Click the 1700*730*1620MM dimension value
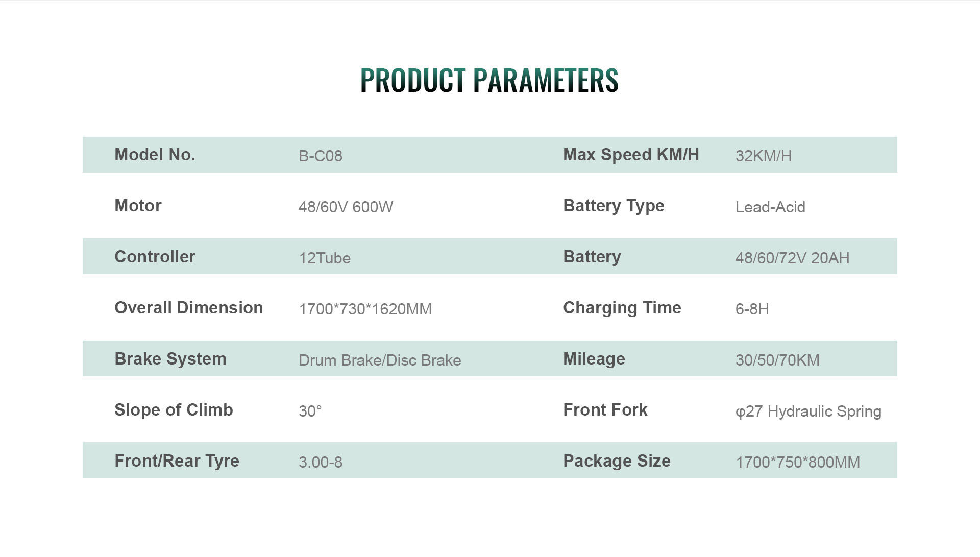This screenshot has width=980, height=557. (x=365, y=309)
